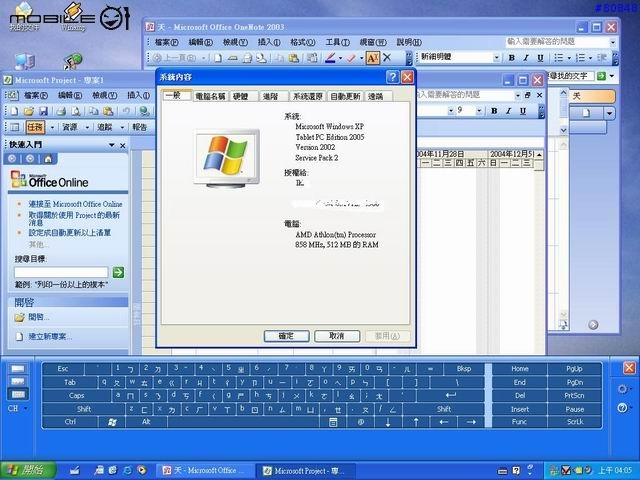Screen dimensions: 640x480
Task: Click the help question mark in 系統內容 dialog
Action: (x=392, y=77)
